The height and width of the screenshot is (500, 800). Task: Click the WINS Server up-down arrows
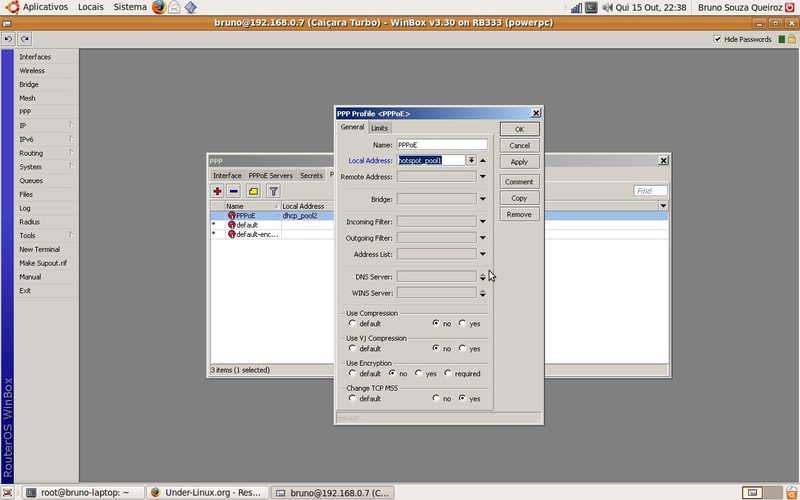[x=483, y=293]
